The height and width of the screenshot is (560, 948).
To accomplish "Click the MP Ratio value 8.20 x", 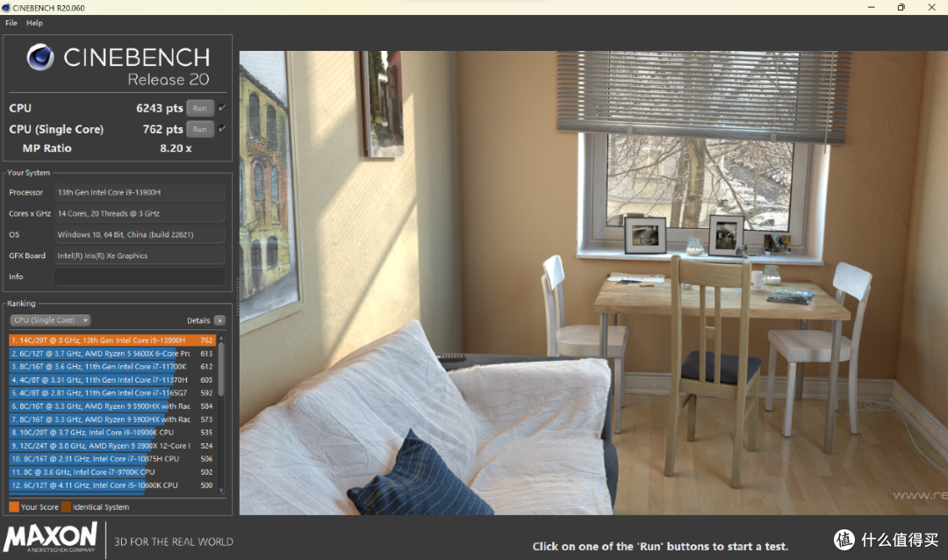I will [176, 148].
